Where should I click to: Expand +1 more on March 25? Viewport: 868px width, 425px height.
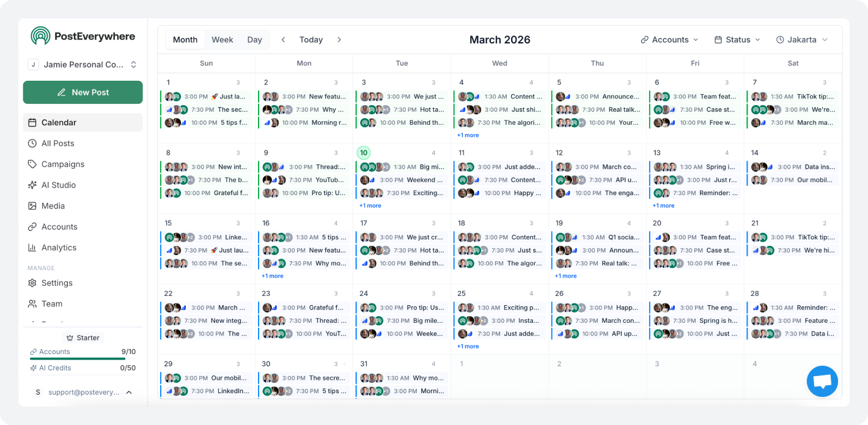pyautogui.click(x=468, y=346)
